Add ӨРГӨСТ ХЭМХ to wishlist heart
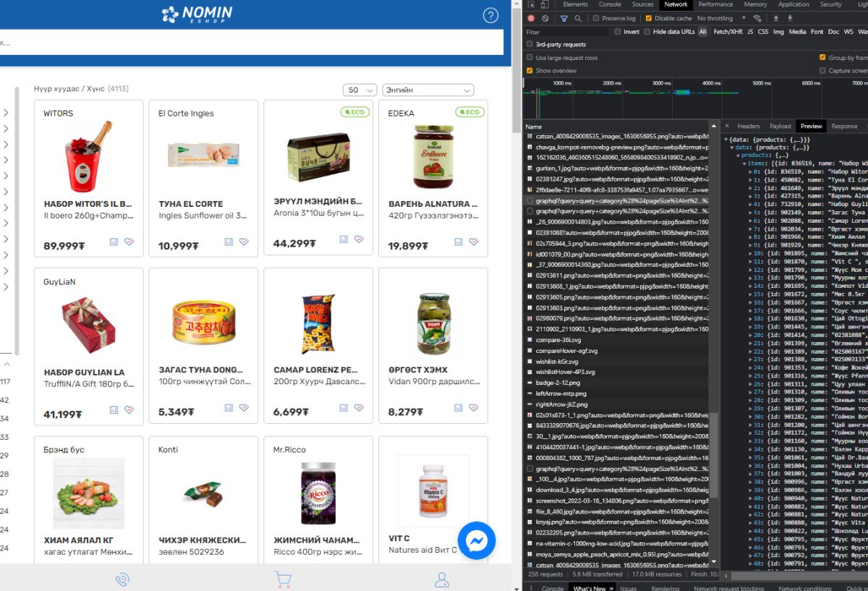Image resolution: width=868 pixels, height=591 pixels. [x=474, y=409]
